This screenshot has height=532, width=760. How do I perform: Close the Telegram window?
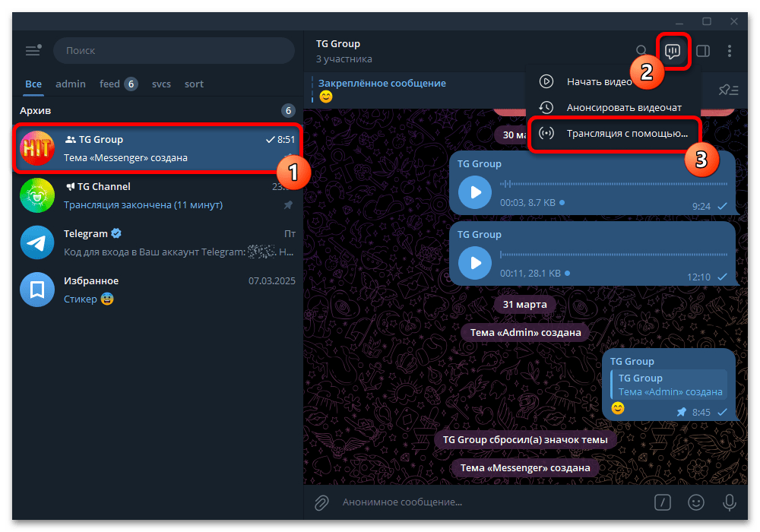click(x=734, y=22)
